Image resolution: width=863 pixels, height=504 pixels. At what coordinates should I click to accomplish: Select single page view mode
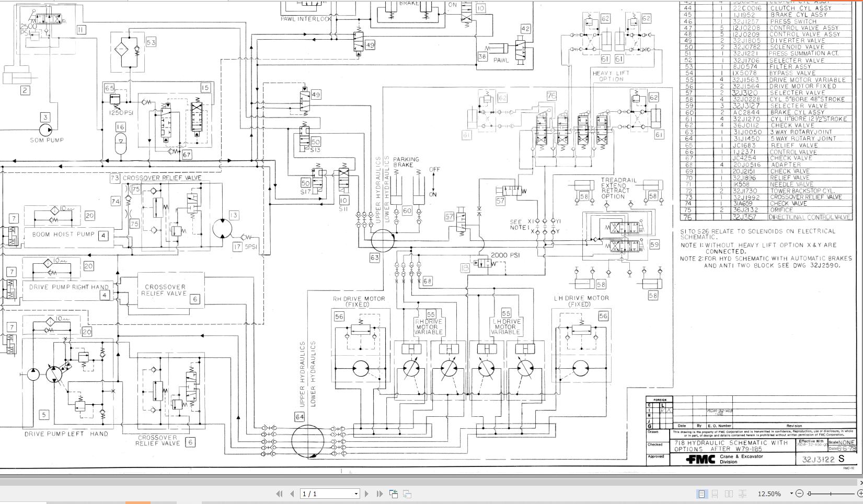(x=701, y=494)
